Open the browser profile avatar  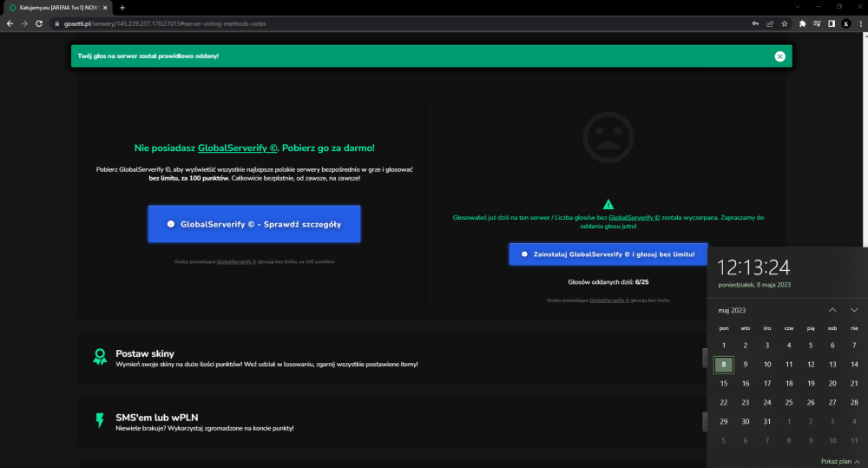click(845, 23)
